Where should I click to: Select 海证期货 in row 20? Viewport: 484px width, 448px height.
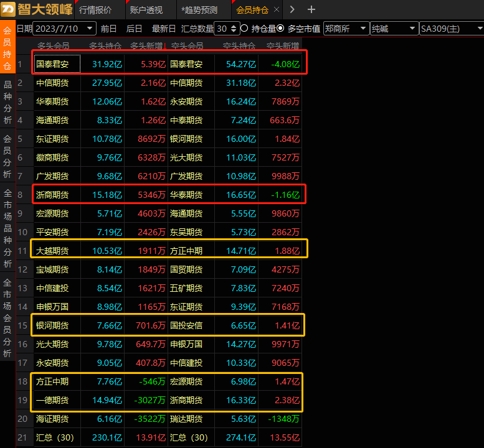[57, 419]
